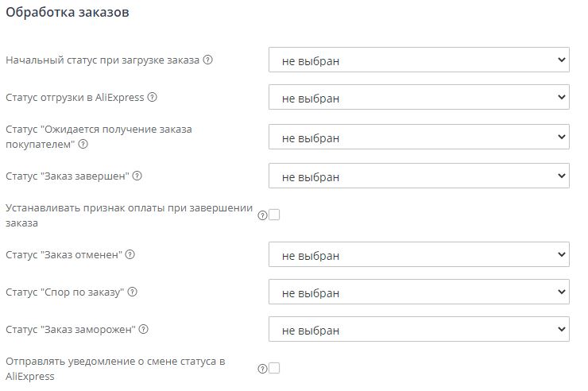588x391 pixels.
Task: Click help icon for "Устанавливать признак оплаты" option
Action: (262, 215)
